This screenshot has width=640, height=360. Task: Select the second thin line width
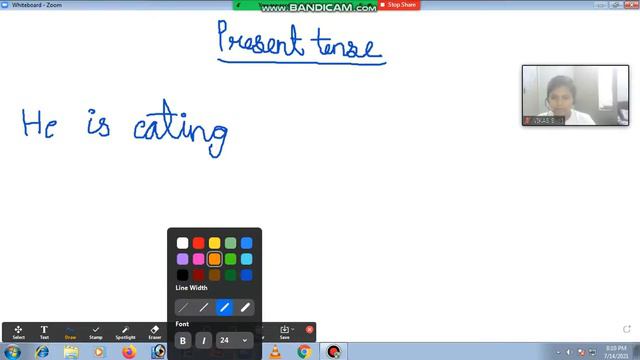click(204, 307)
